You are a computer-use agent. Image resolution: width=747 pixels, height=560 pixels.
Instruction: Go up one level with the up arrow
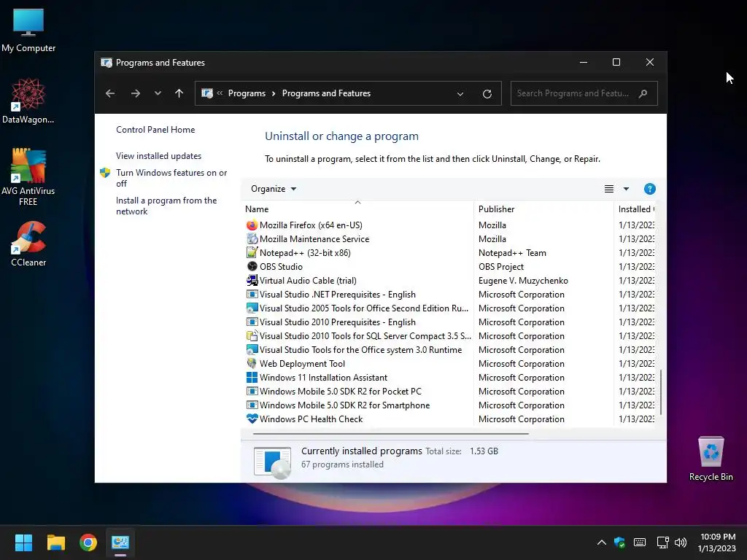pyautogui.click(x=179, y=93)
